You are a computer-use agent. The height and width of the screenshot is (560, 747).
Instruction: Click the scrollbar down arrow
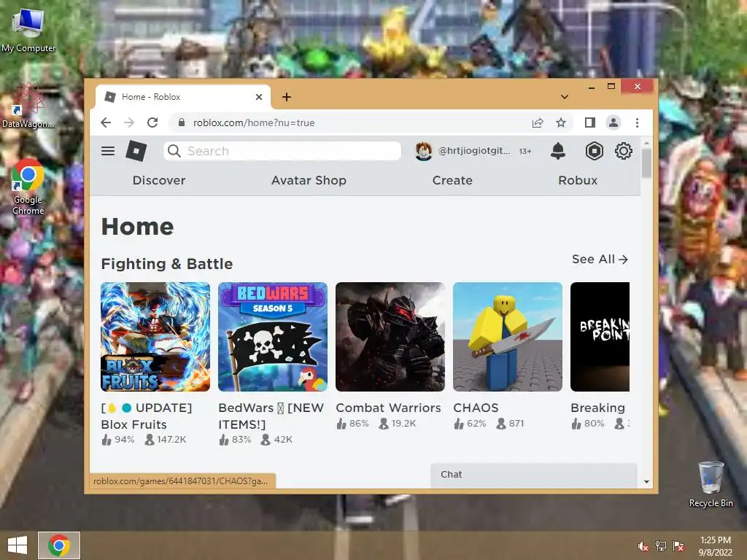646,482
